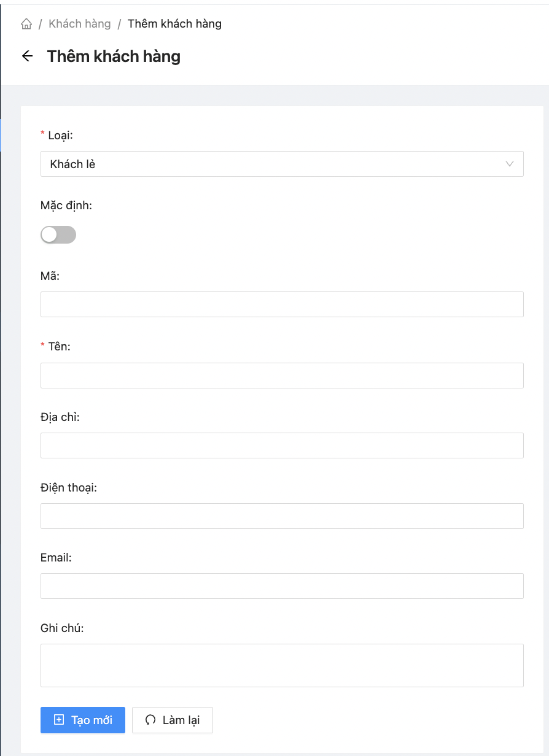This screenshot has width=549, height=756.
Task: Click the Mặc định field label
Action: coord(66,206)
